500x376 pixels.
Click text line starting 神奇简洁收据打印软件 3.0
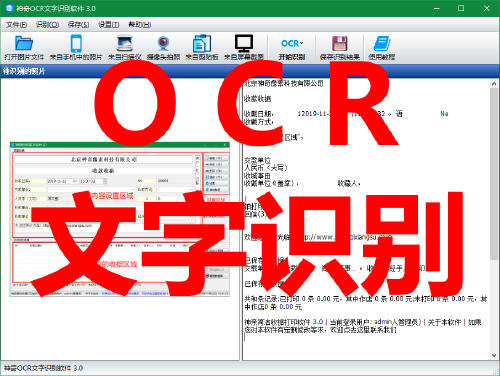click(363, 326)
